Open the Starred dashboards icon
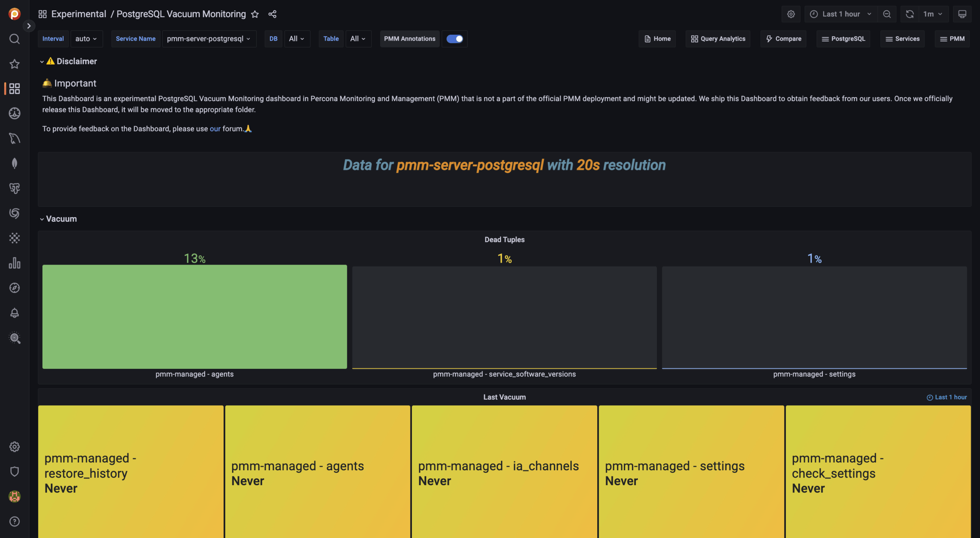The image size is (980, 538). (x=14, y=64)
